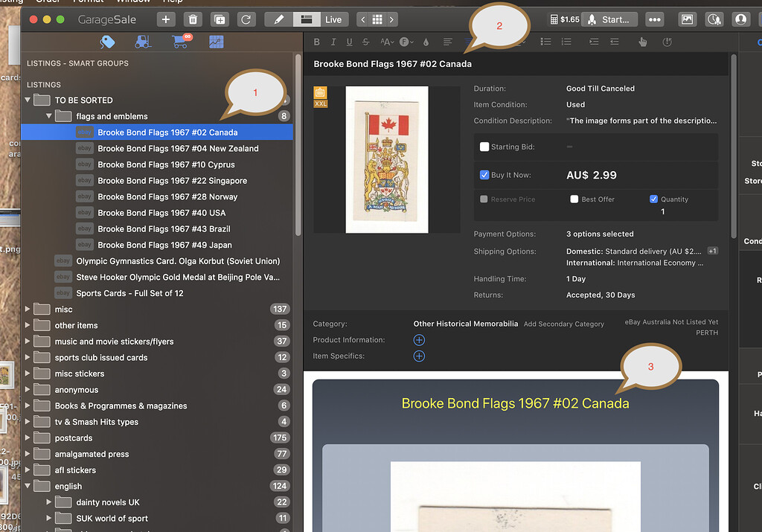Switch to preview mode in the toolbar

pyautogui.click(x=307, y=19)
